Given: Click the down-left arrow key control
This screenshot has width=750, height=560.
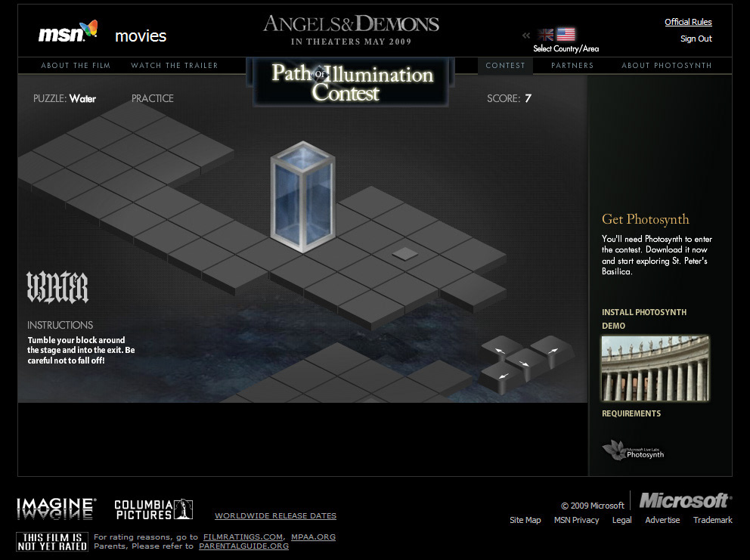Looking at the screenshot, I should [x=500, y=377].
